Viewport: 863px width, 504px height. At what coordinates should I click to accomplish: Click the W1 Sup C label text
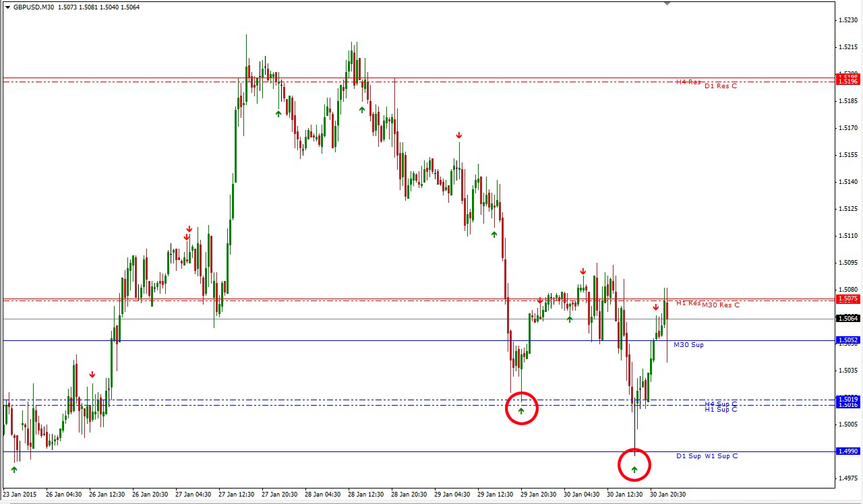(721, 456)
